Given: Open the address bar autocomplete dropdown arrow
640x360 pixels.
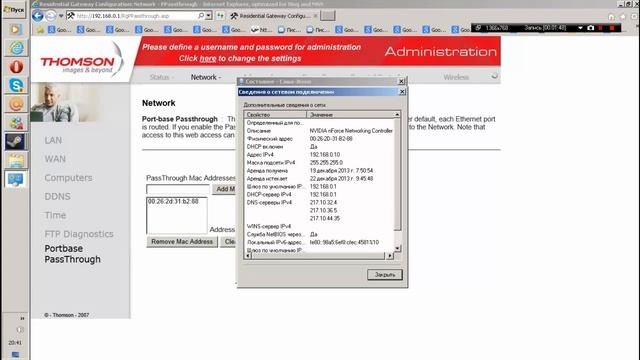Looking at the screenshot, I should pyautogui.click(x=209, y=16).
